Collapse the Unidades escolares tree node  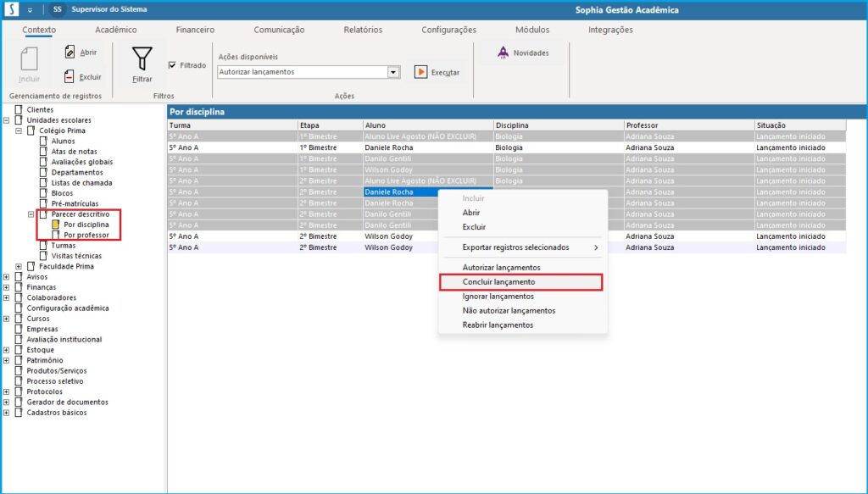(6, 120)
